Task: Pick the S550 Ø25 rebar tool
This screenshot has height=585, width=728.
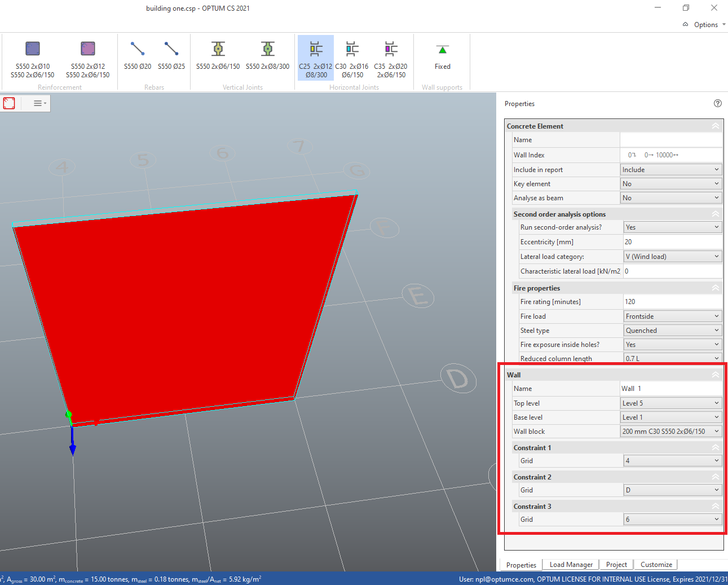Action: point(171,50)
